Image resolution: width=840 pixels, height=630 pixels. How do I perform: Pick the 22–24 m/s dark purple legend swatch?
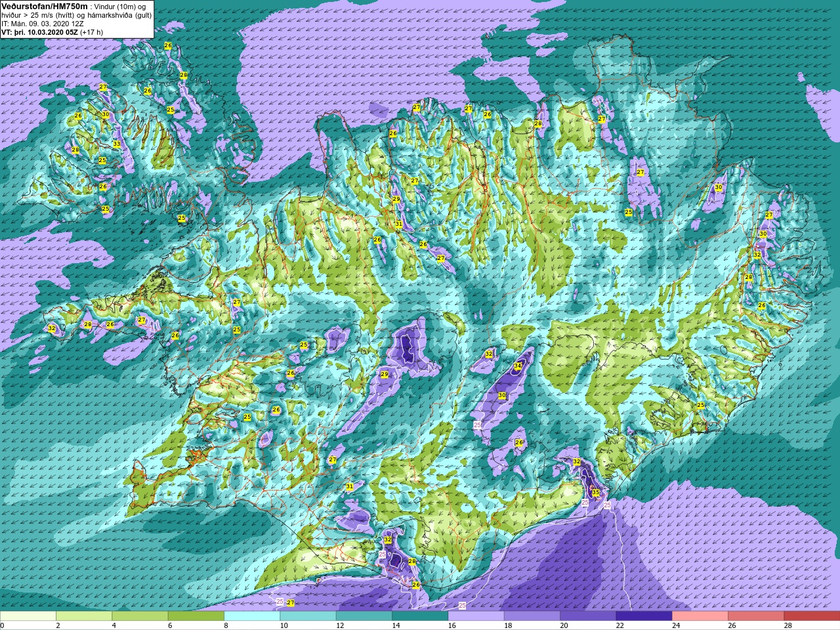pyautogui.click(x=644, y=616)
